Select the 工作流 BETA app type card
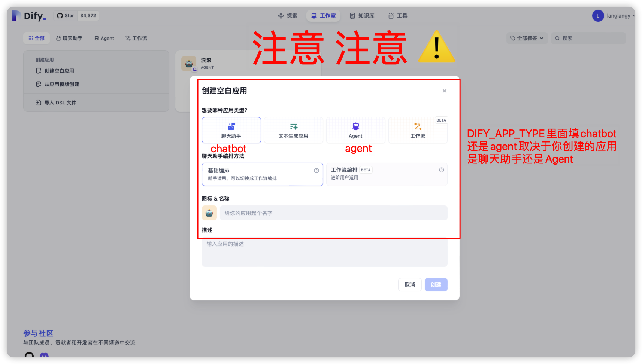Screen dimensions: 642x364 (x=417, y=130)
